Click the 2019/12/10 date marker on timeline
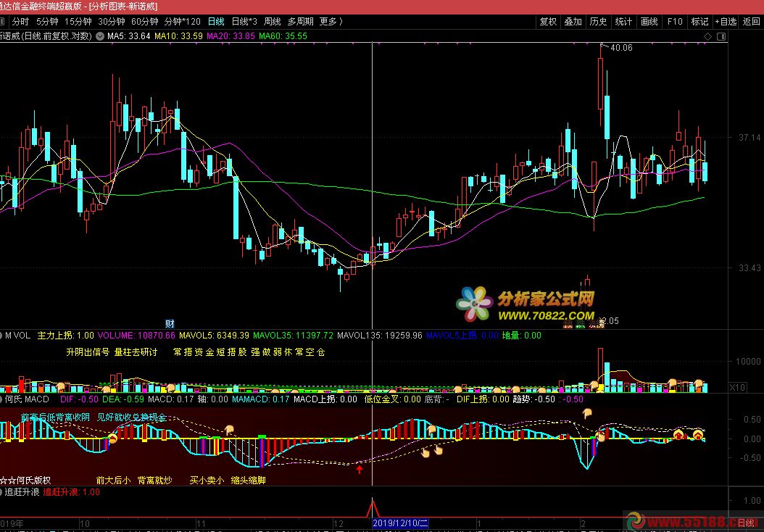Image resolution: width=764 pixels, height=532 pixels. point(401,523)
